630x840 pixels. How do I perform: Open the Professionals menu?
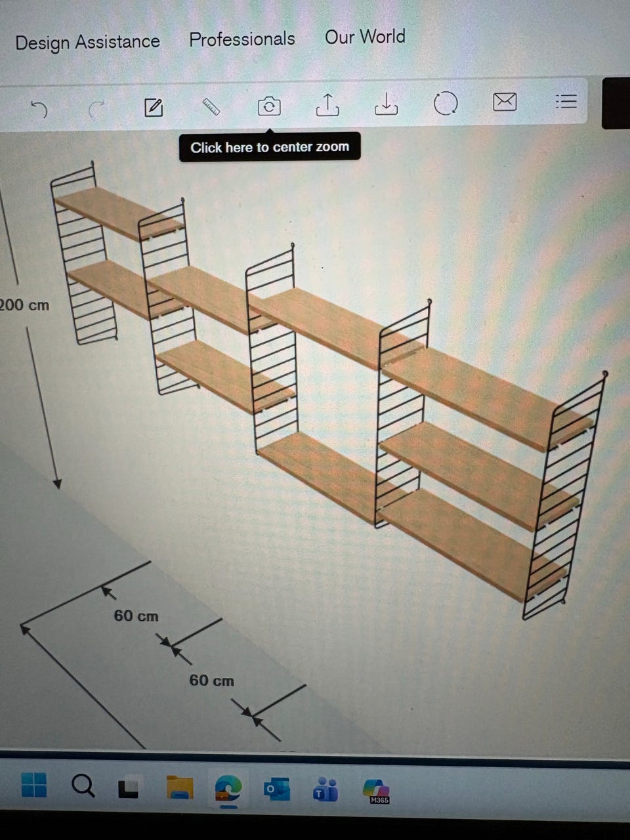pyautogui.click(x=242, y=39)
